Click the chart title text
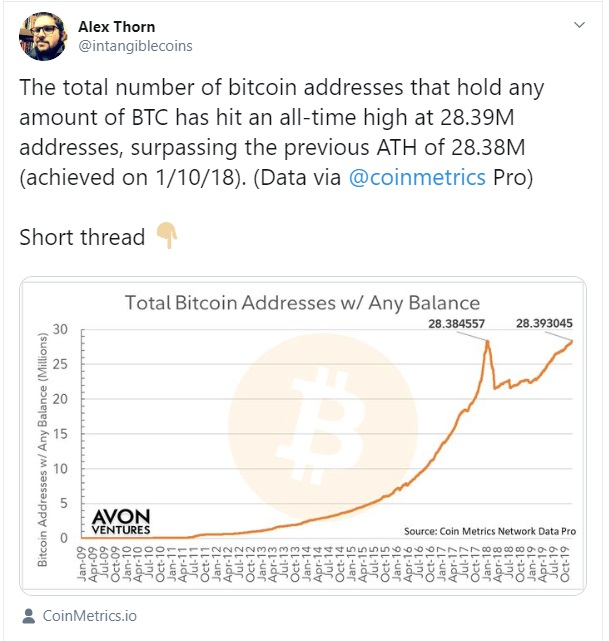Image resolution: width=609 pixels, height=641 pixels. pyautogui.click(x=302, y=303)
